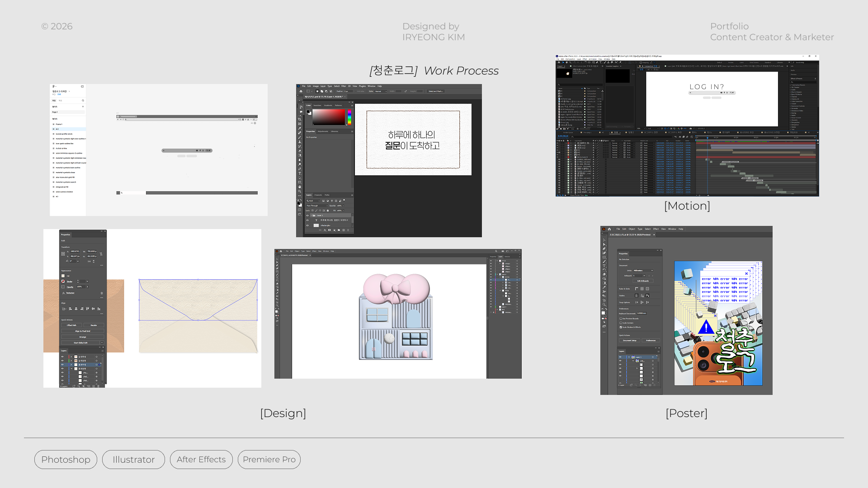Enable the Use Preview Bounds checkbox

point(621,319)
